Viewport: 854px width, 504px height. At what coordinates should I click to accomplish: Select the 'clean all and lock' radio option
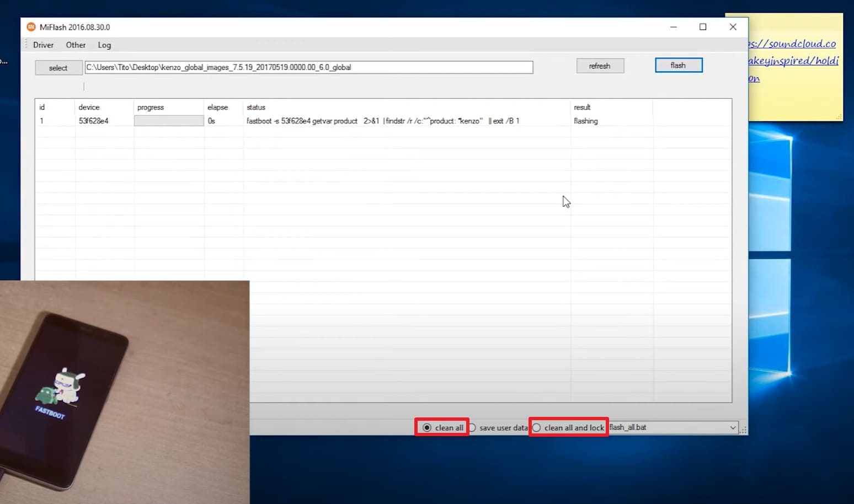568,427
